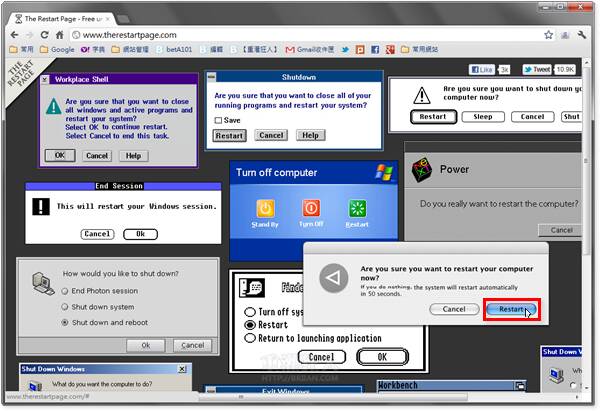The height and width of the screenshot is (411, 600).
Task: Open the first yellow bookmarks folder
Action: pyautogui.click(x=22, y=49)
